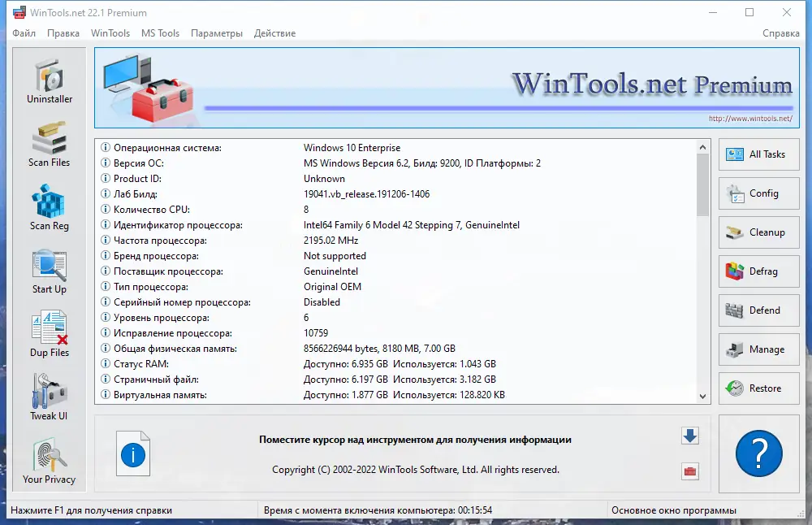Select the Уровень процессора row
Image resolution: width=812 pixels, height=525 pixels.
tap(396, 318)
